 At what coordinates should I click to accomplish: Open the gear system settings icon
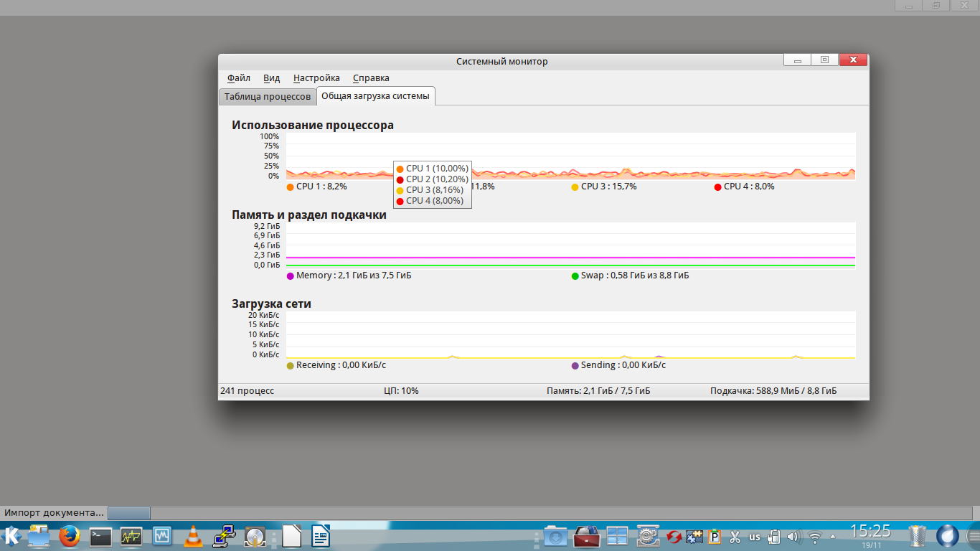click(x=648, y=535)
